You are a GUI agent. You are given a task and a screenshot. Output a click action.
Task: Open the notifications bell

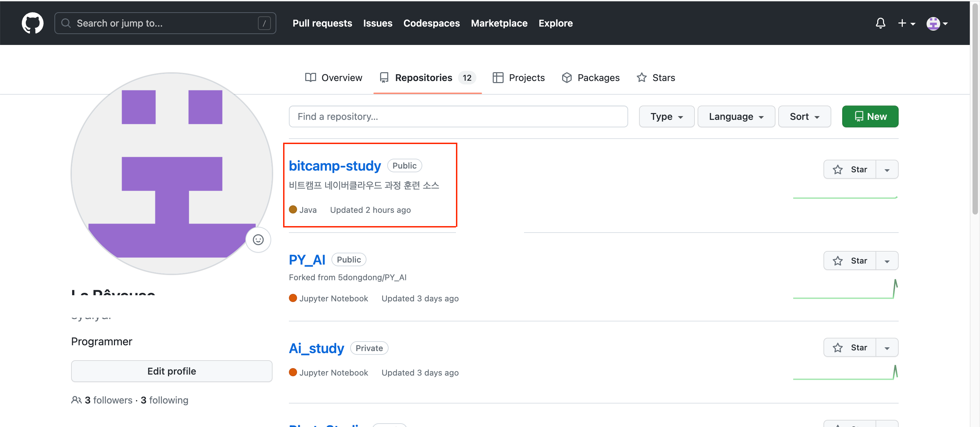(880, 23)
